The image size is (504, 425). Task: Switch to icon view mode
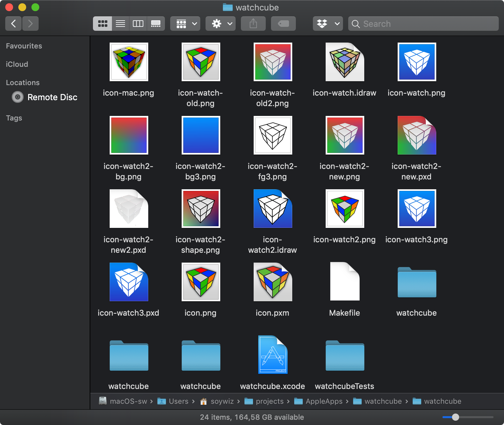102,24
